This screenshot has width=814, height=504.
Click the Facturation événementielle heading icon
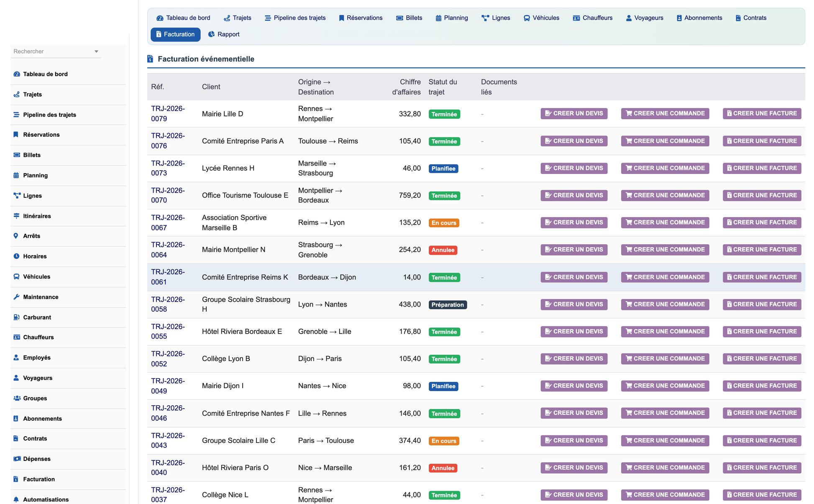point(150,59)
